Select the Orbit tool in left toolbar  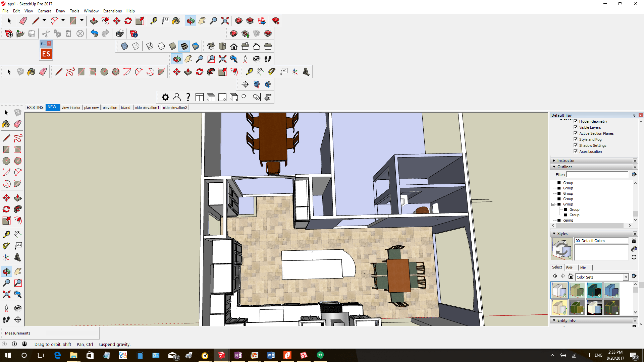[6, 271]
